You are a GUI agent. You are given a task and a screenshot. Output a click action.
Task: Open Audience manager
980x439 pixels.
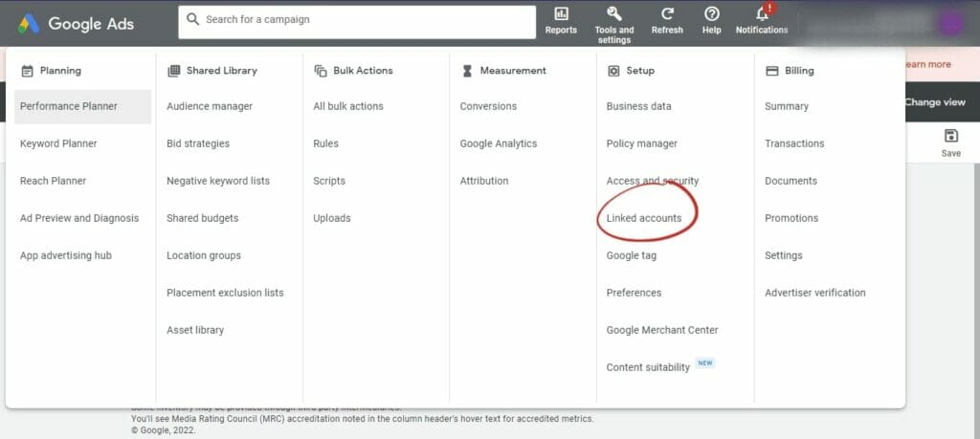pos(210,106)
